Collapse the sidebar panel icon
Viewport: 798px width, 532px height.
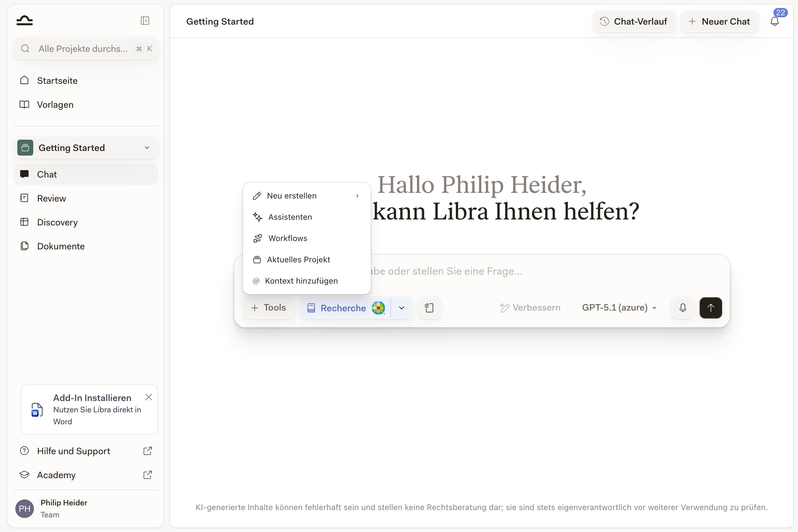145,21
